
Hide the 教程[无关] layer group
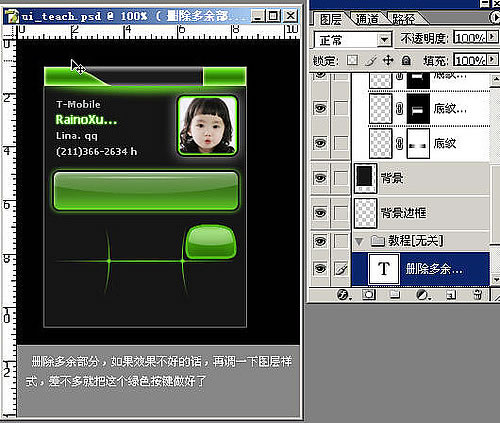click(x=320, y=241)
